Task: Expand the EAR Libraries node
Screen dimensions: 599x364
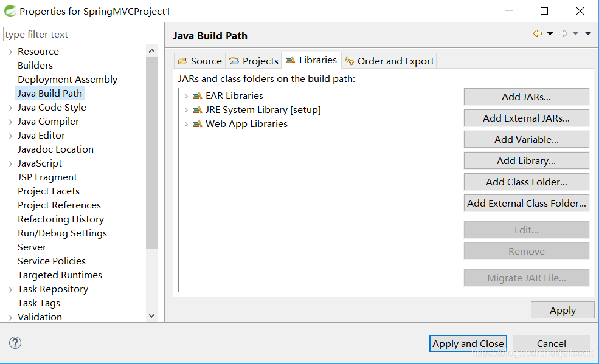Action: (x=186, y=96)
